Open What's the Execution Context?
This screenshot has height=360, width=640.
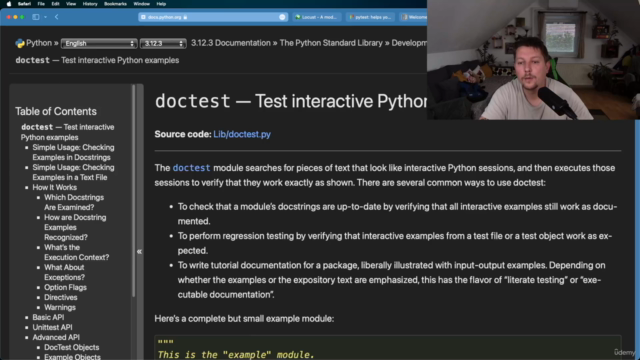[77, 252]
